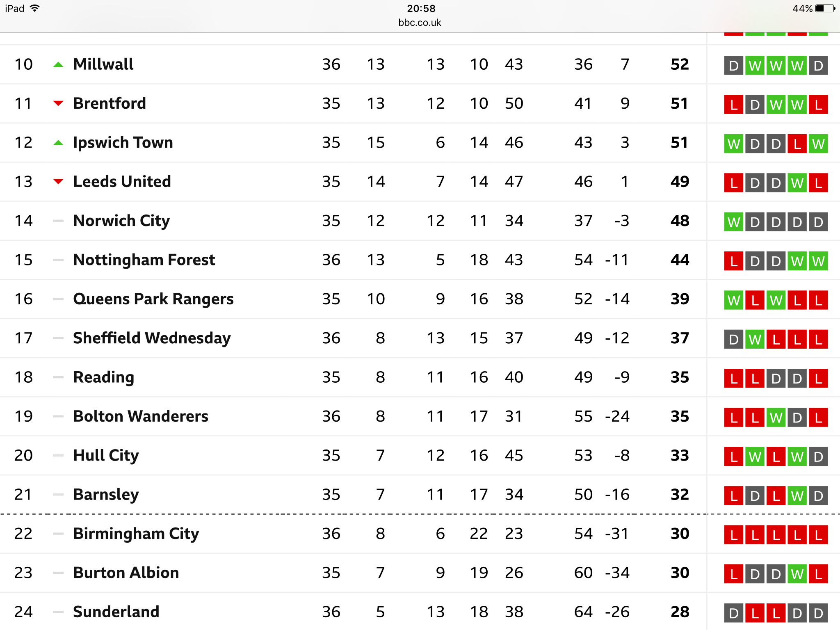Tap Barnsley's points total 32
Screen dimensions: 840x630
680,495
